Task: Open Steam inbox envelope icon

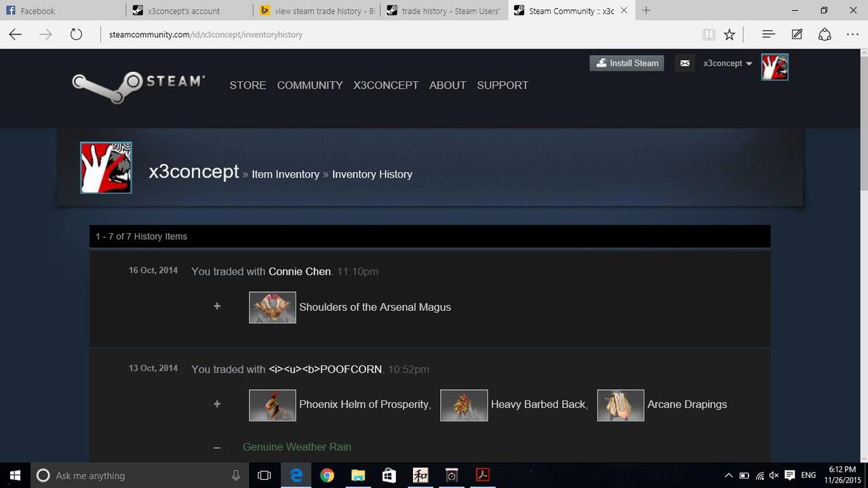Action: (685, 63)
